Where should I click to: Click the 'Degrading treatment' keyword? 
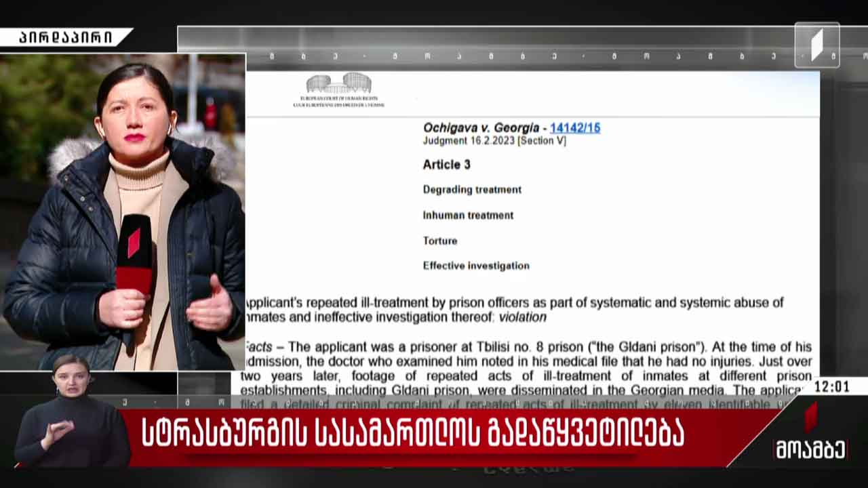click(x=472, y=190)
